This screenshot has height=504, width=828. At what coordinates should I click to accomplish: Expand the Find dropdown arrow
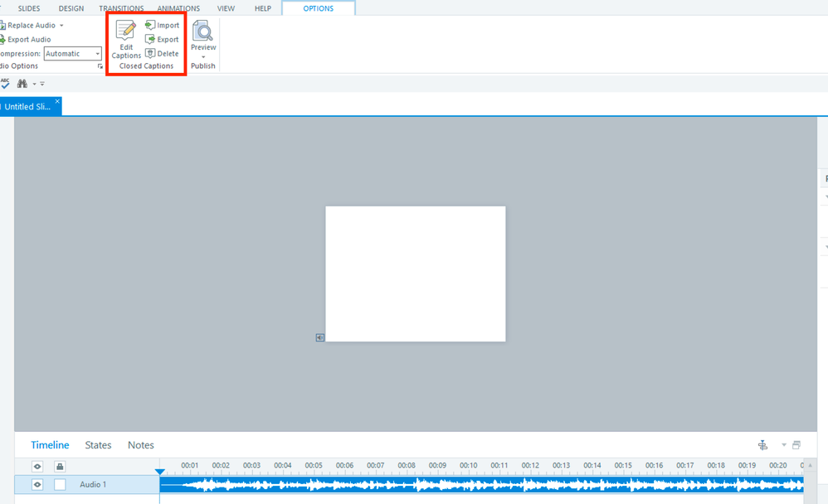(34, 84)
